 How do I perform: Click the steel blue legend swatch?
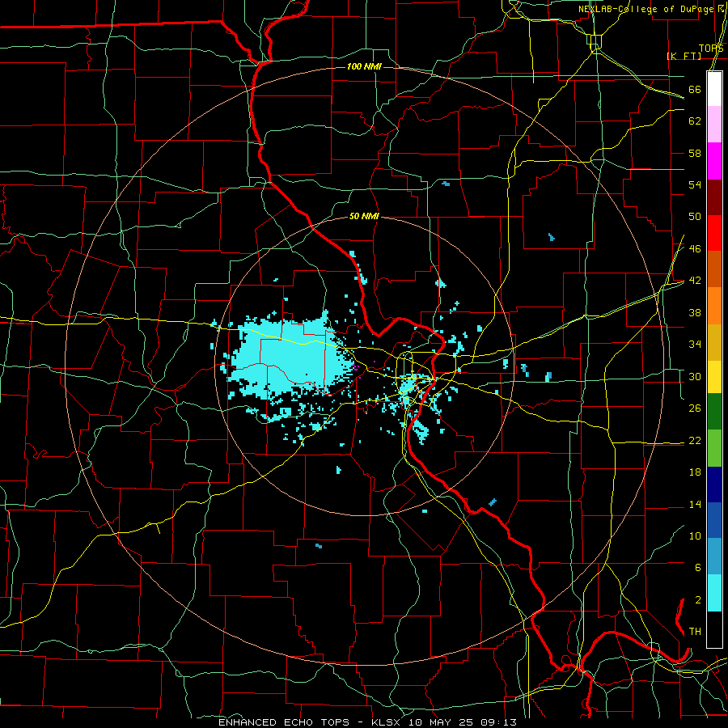tap(714, 557)
